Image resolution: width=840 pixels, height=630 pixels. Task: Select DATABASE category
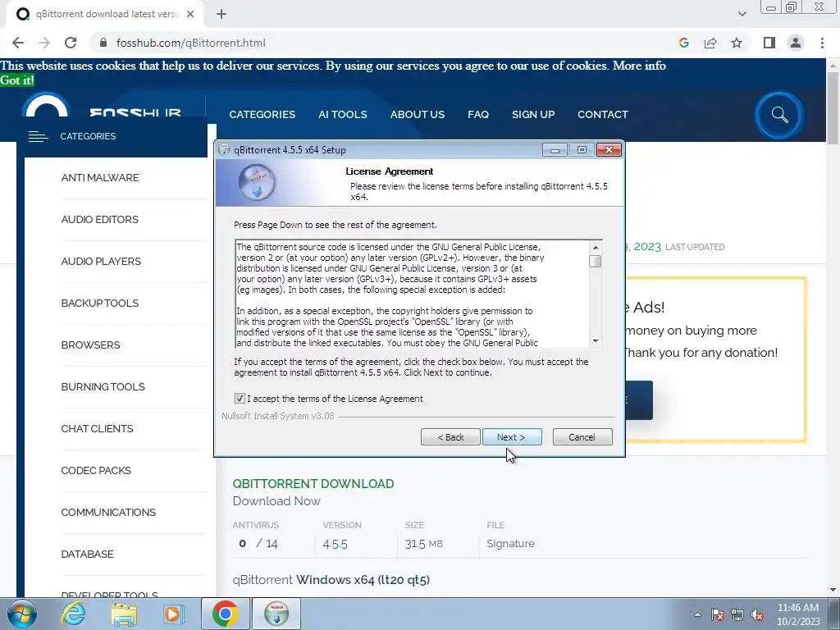(x=87, y=554)
